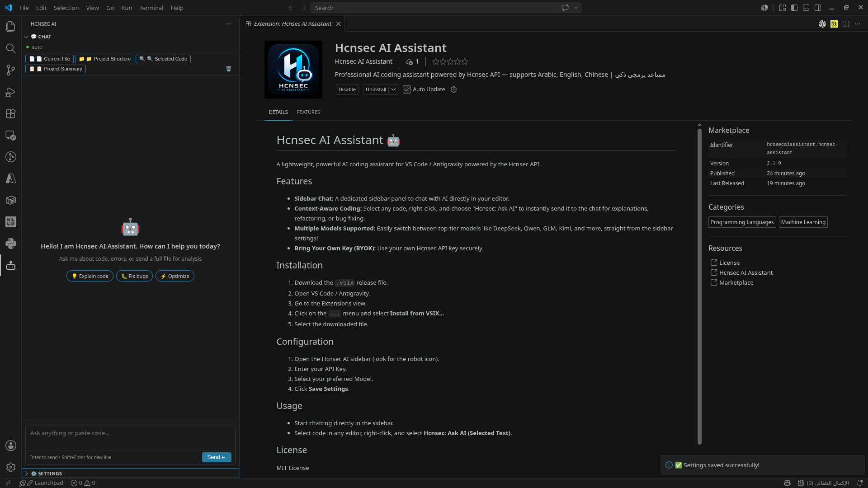Click the Programming Languages category
This screenshot has width=868, height=488.
click(x=742, y=222)
